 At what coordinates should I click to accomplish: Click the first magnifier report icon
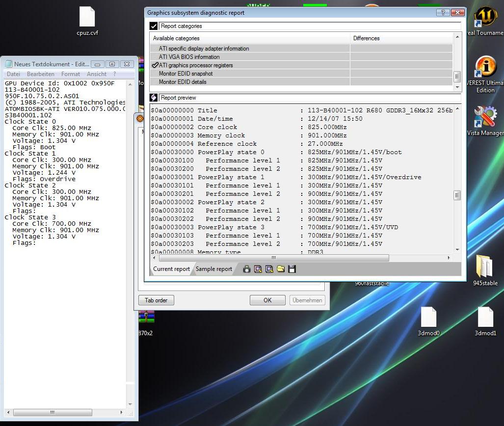258,269
